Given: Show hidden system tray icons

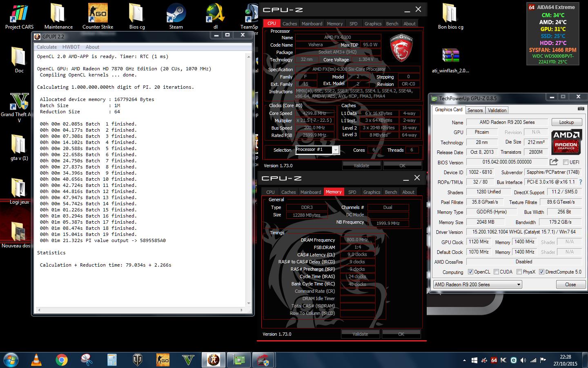Looking at the screenshot, I should pos(464,360).
